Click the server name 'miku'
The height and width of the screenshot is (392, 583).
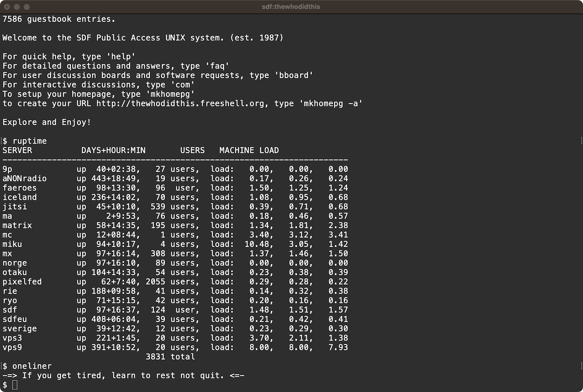pyautogui.click(x=12, y=244)
